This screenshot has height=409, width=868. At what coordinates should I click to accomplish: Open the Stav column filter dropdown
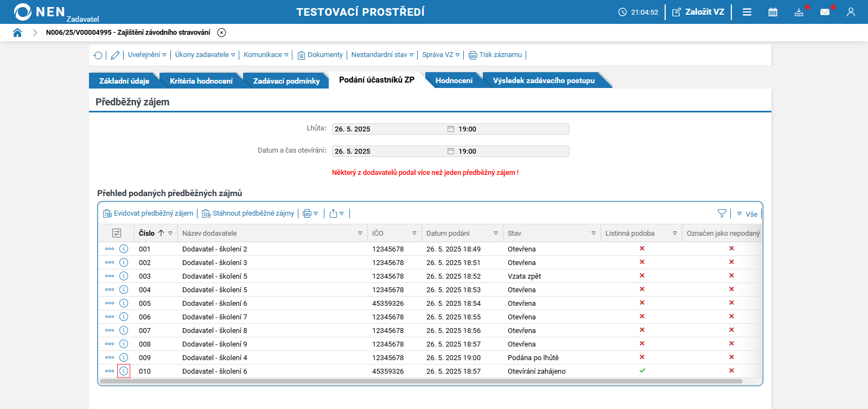(593, 233)
